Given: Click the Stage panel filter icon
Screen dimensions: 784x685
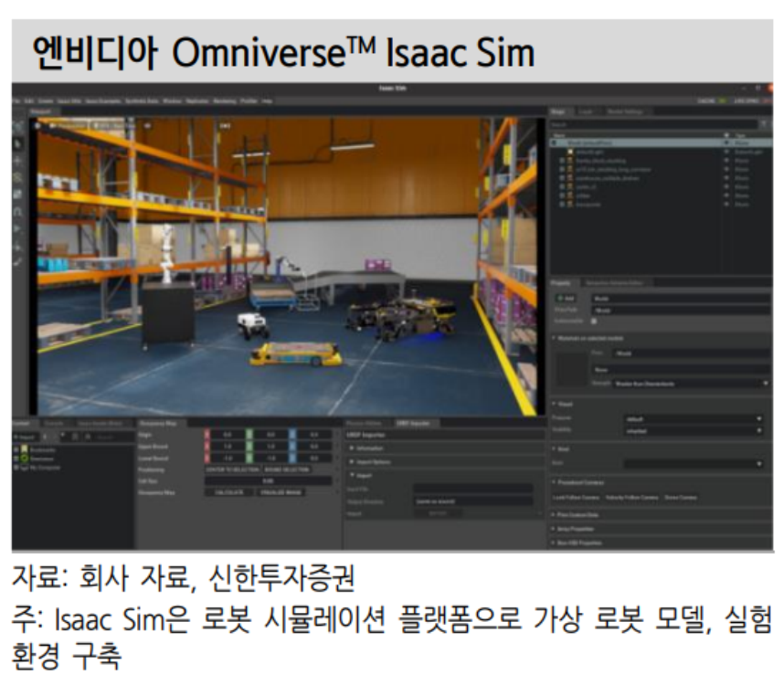Looking at the screenshot, I should [x=764, y=124].
